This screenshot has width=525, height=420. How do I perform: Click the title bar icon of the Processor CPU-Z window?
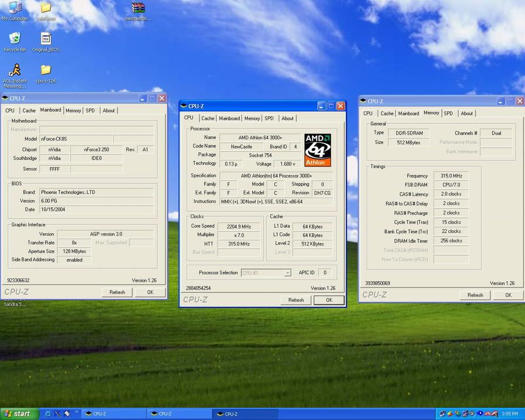pos(183,106)
